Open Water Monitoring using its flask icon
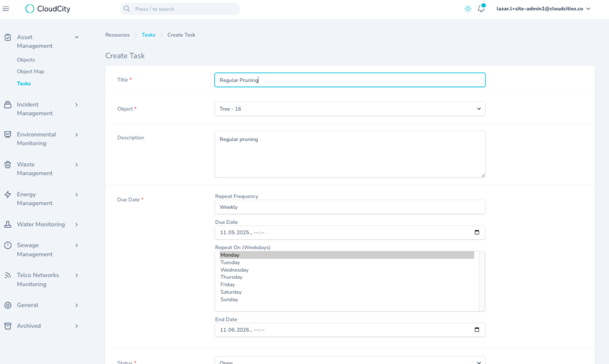The image size is (609, 364). [7, 224]
